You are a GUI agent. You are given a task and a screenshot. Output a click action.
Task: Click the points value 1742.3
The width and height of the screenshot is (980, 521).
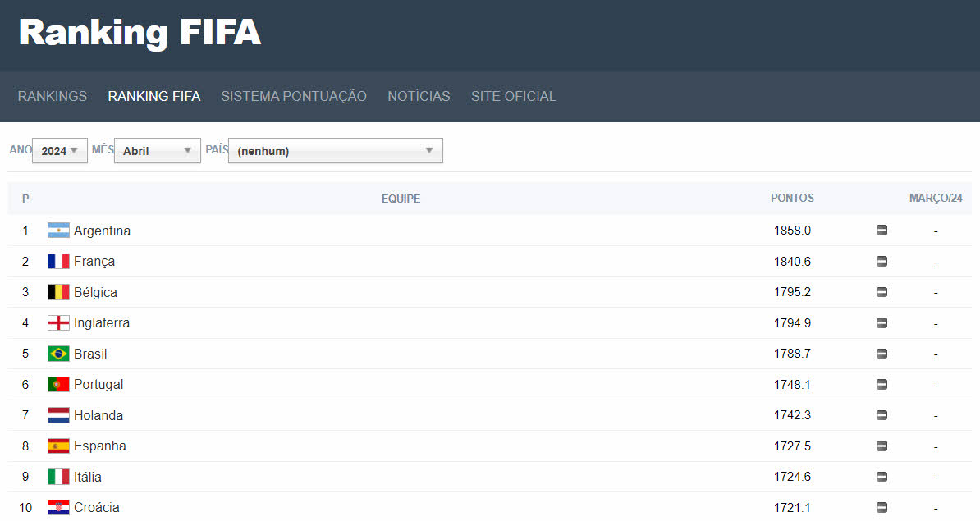[x=792, y=415]
